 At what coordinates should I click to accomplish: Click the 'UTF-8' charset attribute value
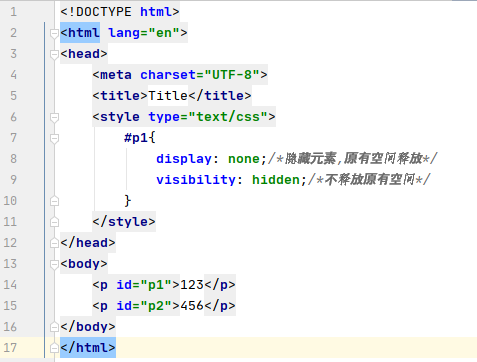coord(232,75)
